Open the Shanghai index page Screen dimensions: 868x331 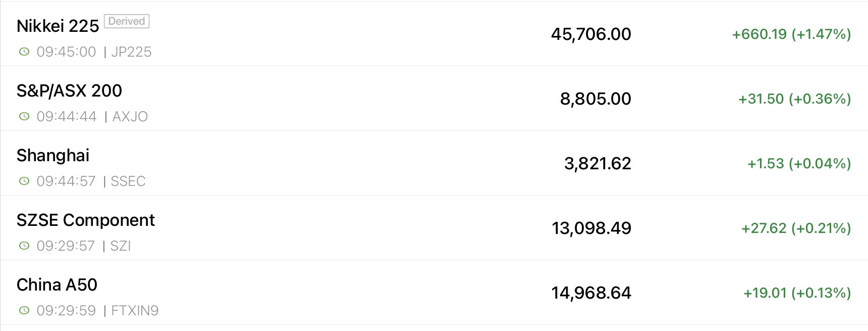tap(53, 156)
